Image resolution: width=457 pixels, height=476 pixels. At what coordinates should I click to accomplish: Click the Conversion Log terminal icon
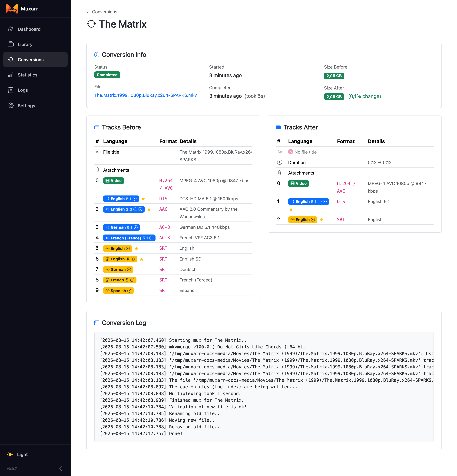tap(97, 323)
